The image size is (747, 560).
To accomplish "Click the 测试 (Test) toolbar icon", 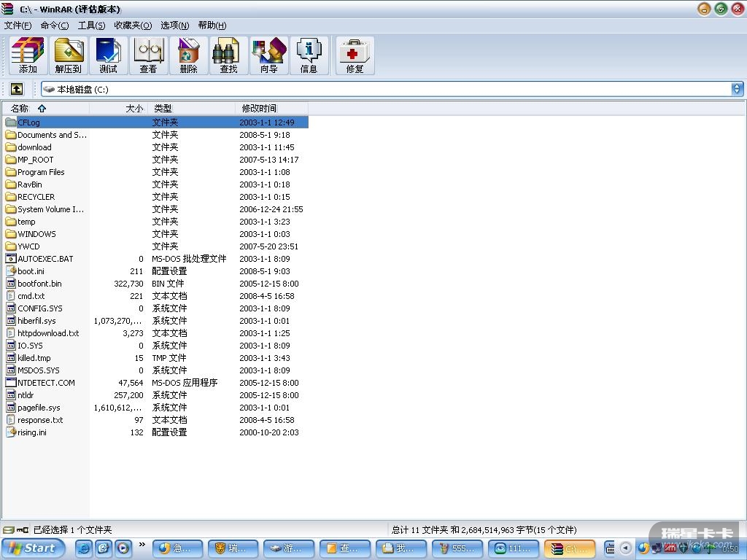I will pos(109,55).
